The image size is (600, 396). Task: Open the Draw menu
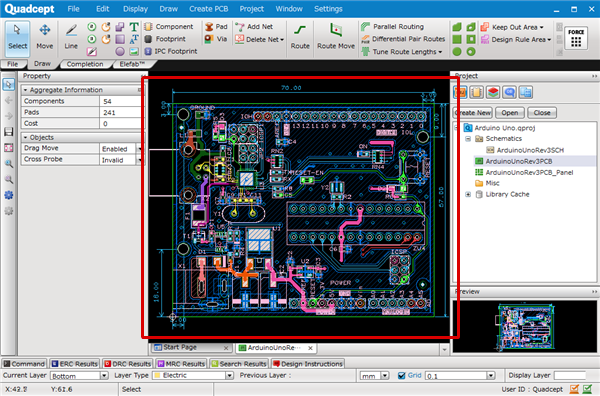pos(168,9)
